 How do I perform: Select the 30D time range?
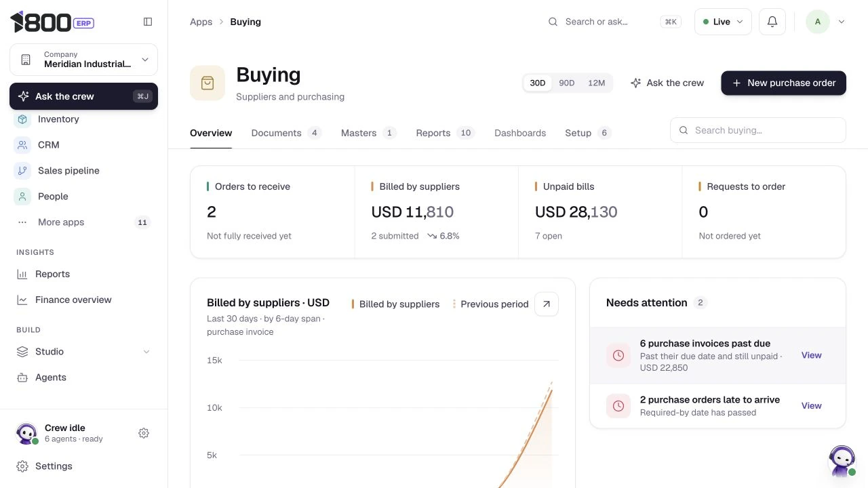click(x=538, y=83)
